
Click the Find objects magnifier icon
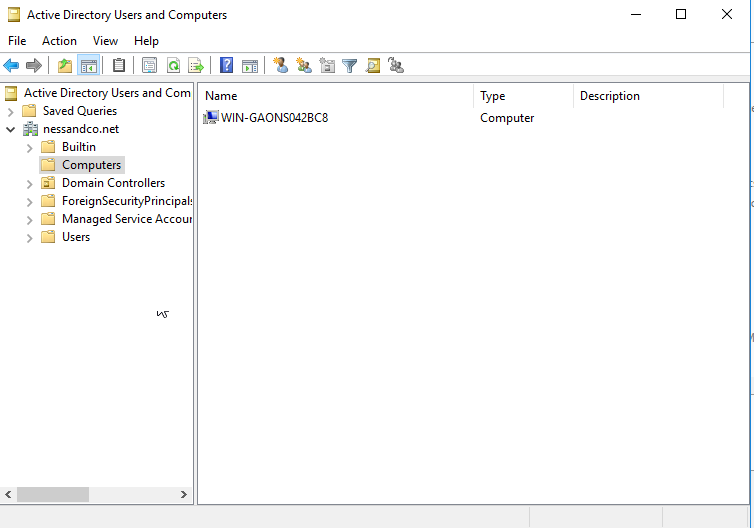pyautogui.click(x=373, y=65)
